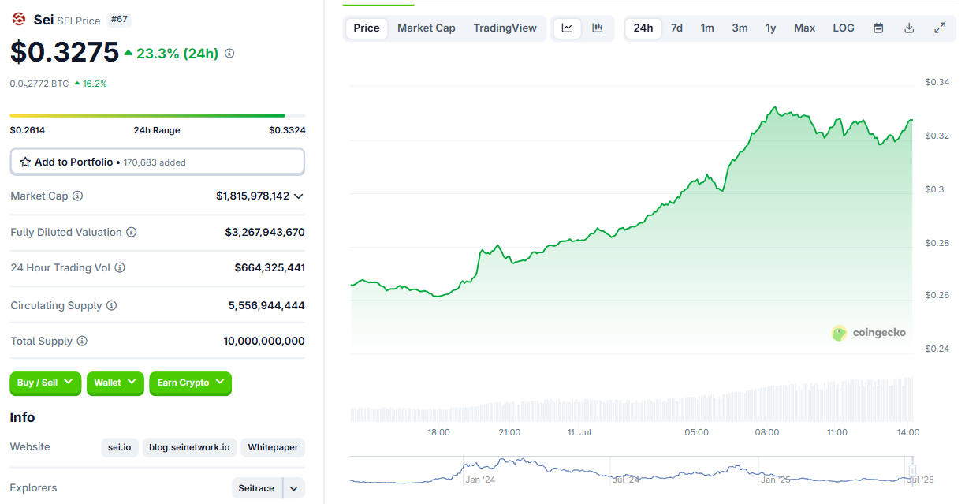Switch to the Market Cap tab
This screenshot has height=504, width=980.
click(x=427, y=28)
